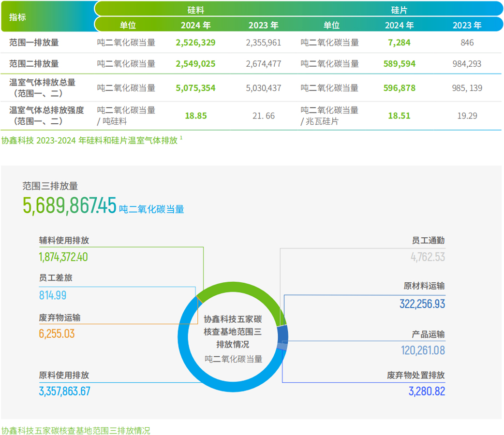Click the green bottom caption 协鑫科技五家碳核查基地范围三排放情况
The image size is (504, 435).
click(75, 430)
